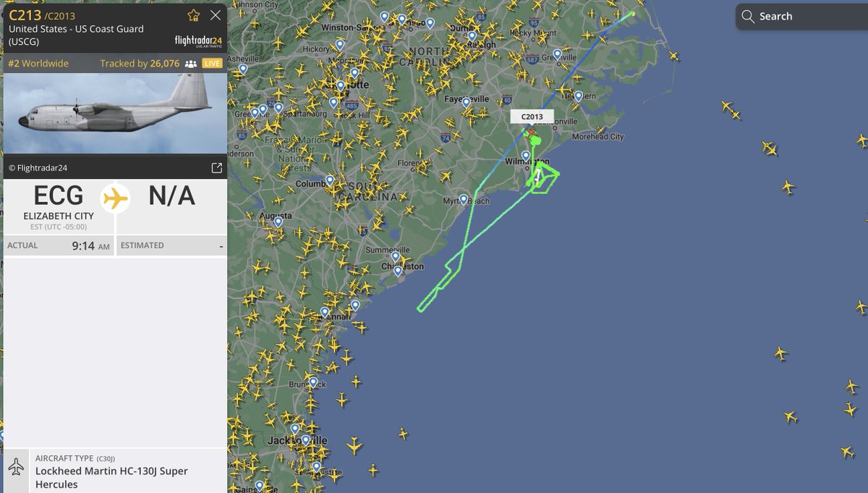
Task: Click the aircraft type plane icon
Action: click(16, 468)
